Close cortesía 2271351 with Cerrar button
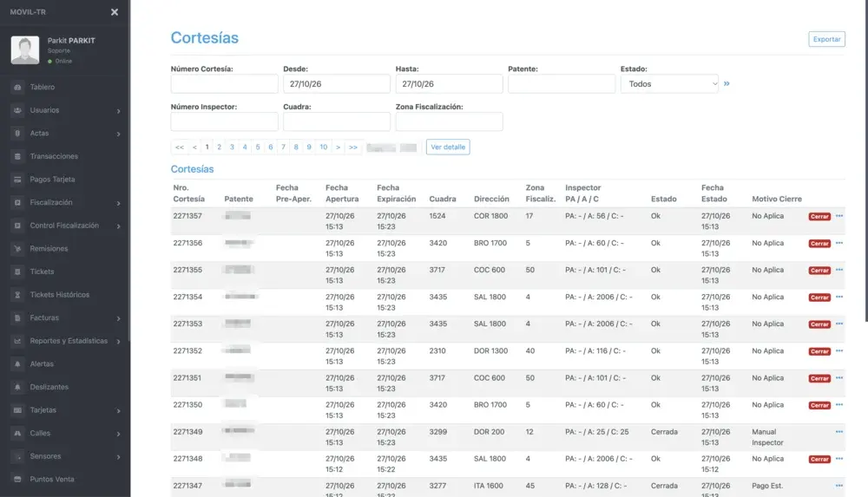This screenshot has width=868, height=497. [x=819, y=378]
